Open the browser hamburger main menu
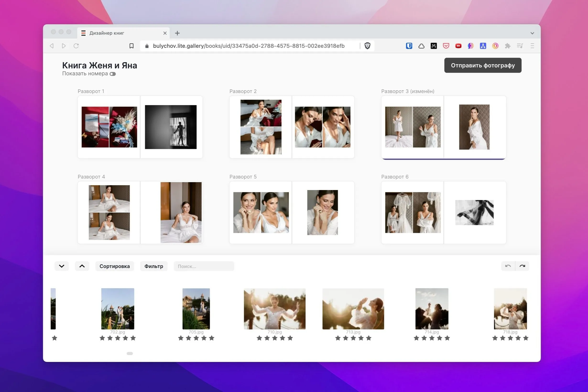Image resolution: width=588 pixels, height=392 pixels. coord(532,46)
